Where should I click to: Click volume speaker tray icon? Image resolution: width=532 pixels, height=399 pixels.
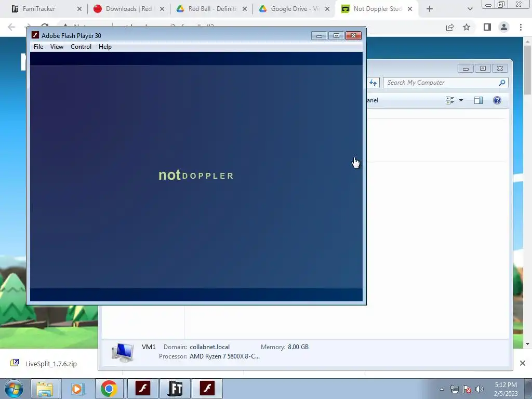tap(480, 389)
